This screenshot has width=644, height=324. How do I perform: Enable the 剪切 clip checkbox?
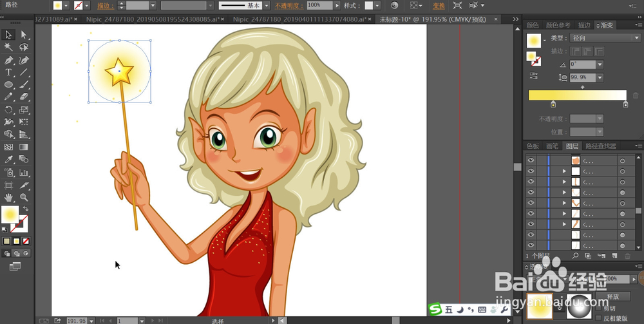click(598, 309)
